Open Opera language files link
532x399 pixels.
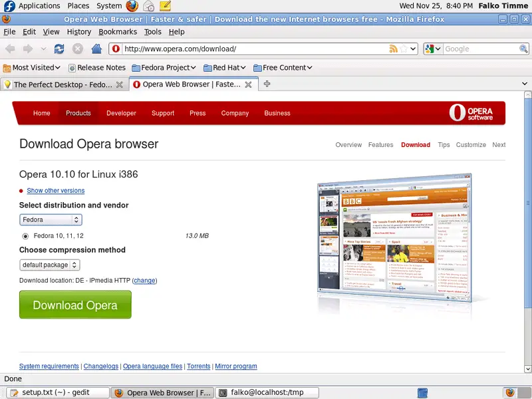pos(152,366)
